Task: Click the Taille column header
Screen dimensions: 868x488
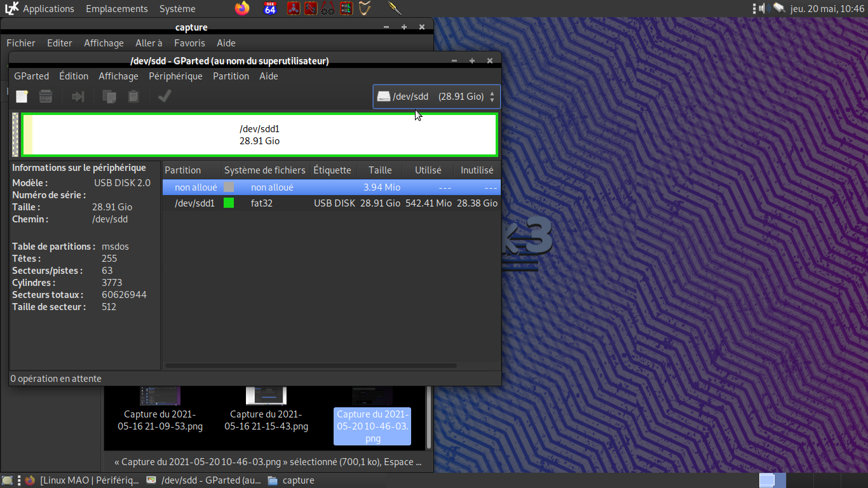Action: pos(380,170)
